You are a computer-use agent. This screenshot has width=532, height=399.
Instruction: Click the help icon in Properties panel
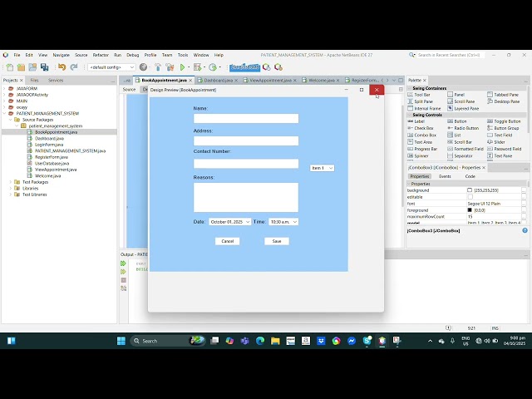(x=525, y=230)
